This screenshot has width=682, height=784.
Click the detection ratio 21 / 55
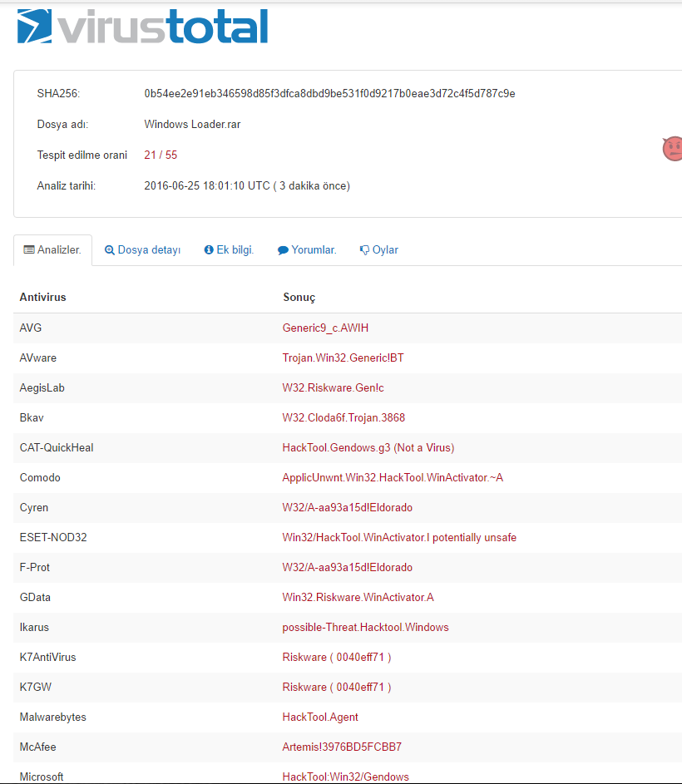[x=161, y=155]
